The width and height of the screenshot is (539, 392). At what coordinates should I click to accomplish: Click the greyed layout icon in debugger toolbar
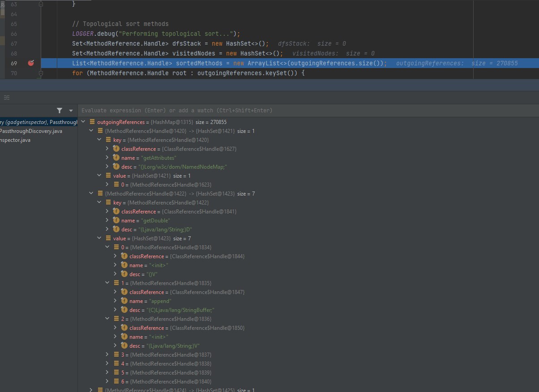6,98
